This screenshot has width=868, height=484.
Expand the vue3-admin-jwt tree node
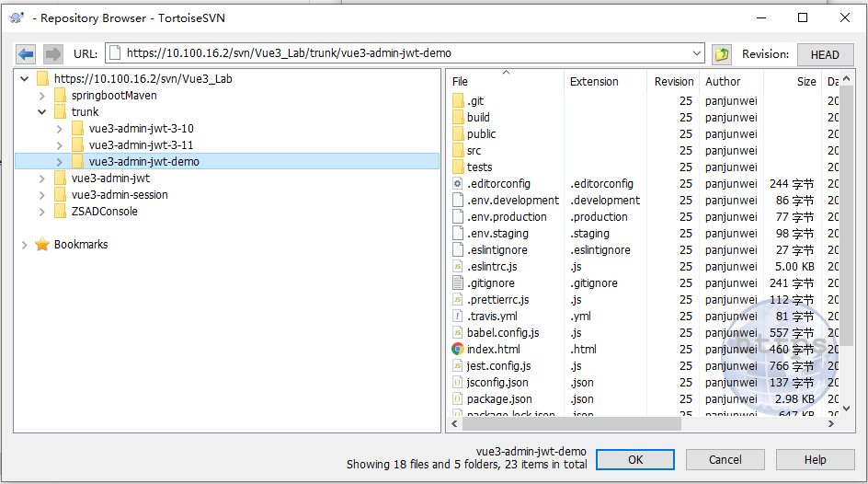coord(41,179)
